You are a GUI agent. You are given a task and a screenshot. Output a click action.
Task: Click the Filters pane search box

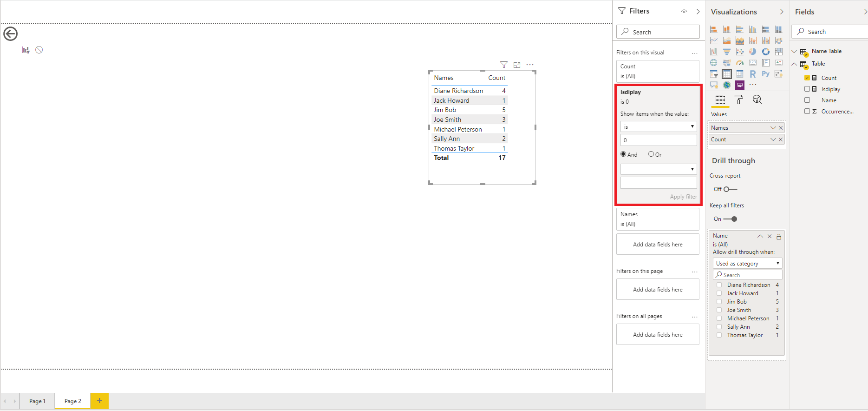[658, 32]
